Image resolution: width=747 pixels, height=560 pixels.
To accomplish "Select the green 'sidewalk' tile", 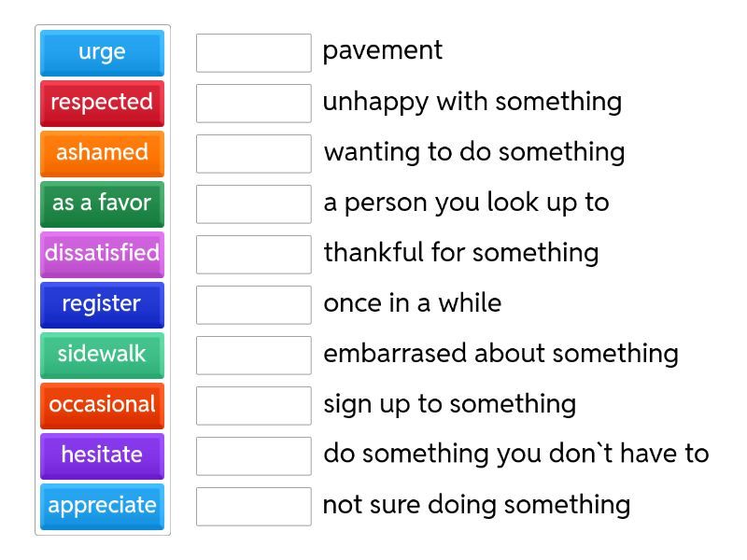I will (102, 355).
